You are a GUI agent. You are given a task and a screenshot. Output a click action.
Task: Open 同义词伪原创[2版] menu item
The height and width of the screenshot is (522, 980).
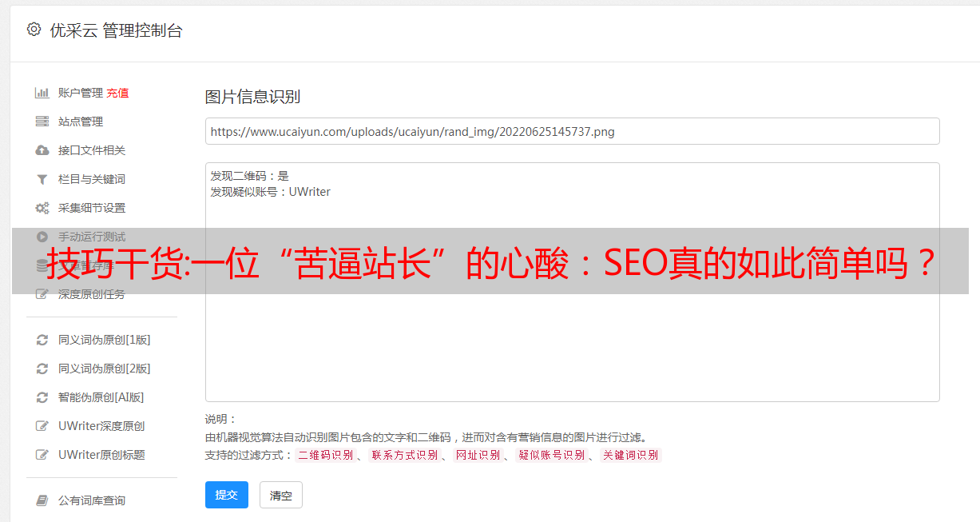coord(104,369)
